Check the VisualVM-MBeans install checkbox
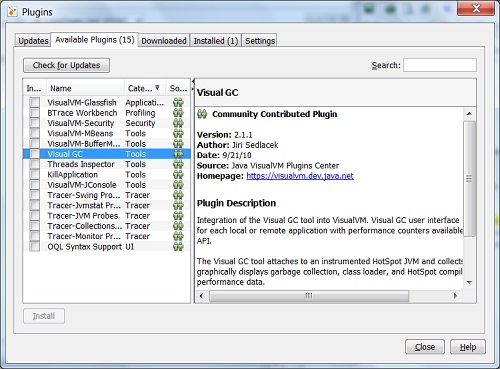Screen dimensions: 500x369 (34, 134)
